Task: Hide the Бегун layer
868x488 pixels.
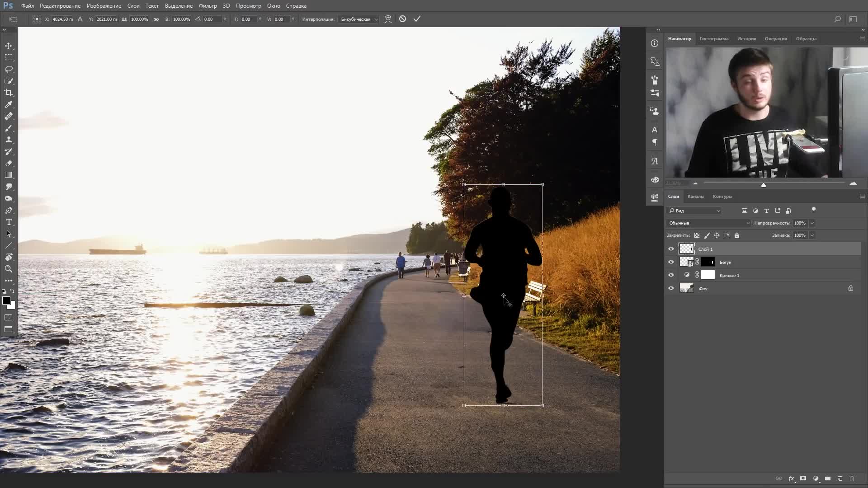Action: [x=671, y=262]
